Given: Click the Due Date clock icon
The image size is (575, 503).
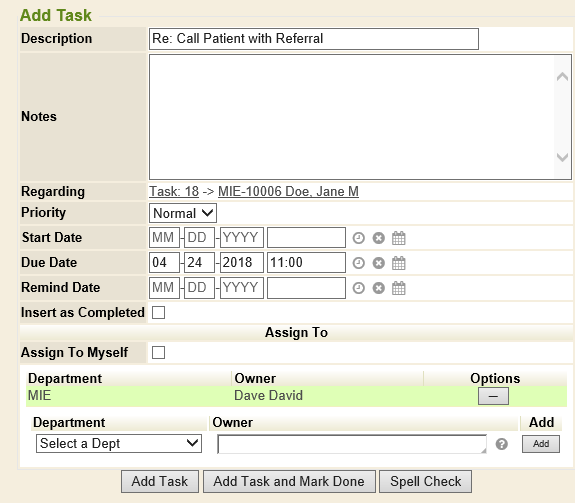Looking at the screenshot, I should (x=359, y=263).
